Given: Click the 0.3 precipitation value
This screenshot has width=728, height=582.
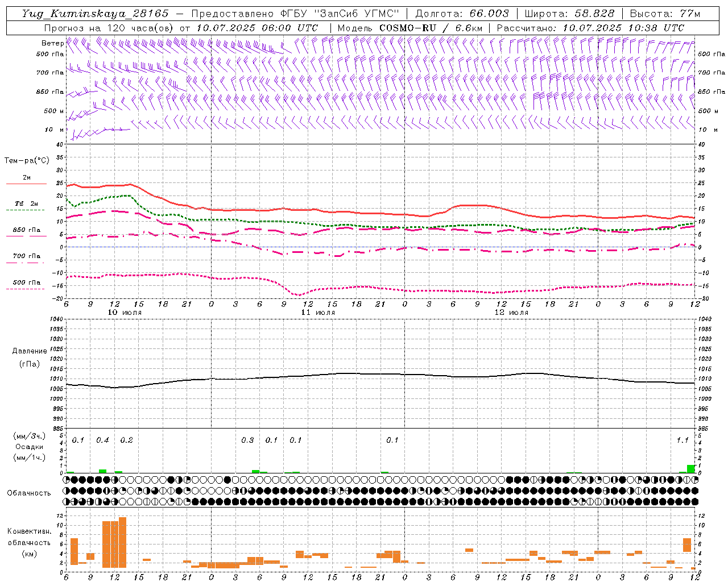Looking at the screenshot, I should 247,440.
